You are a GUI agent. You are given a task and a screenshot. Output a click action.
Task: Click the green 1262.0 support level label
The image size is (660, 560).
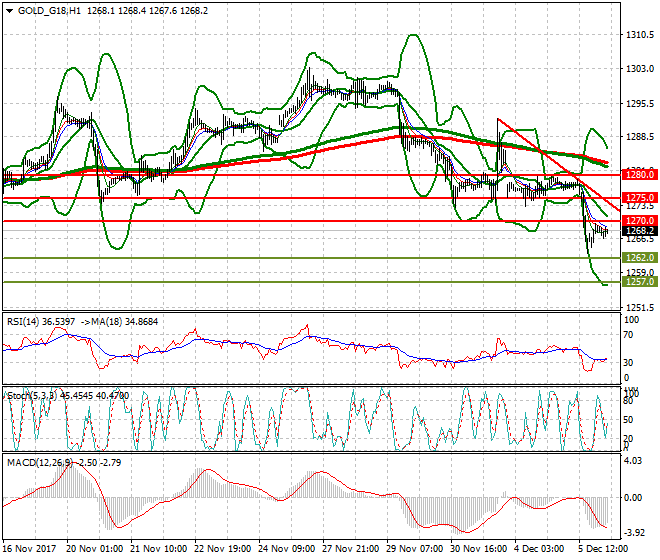[640, 258]
